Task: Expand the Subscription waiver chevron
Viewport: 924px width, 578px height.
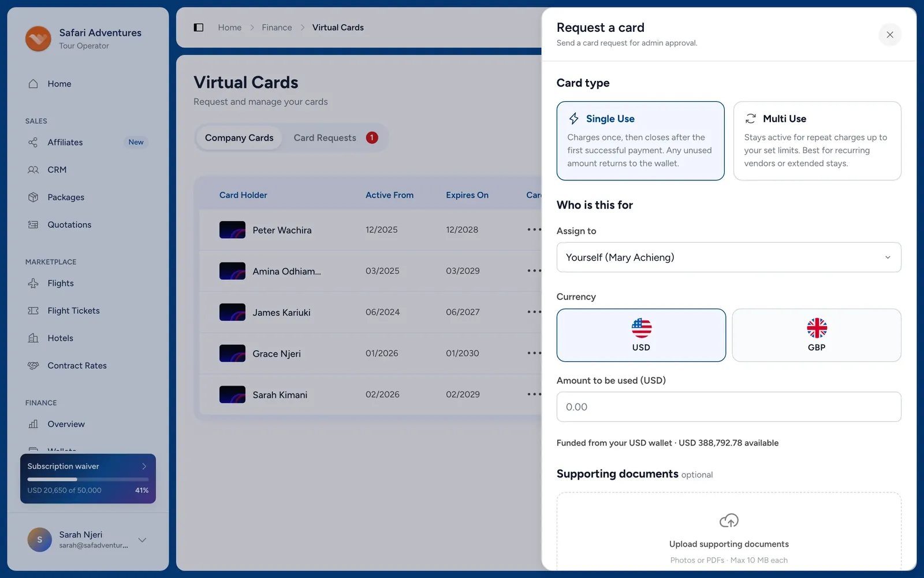Action: [144, 466]
